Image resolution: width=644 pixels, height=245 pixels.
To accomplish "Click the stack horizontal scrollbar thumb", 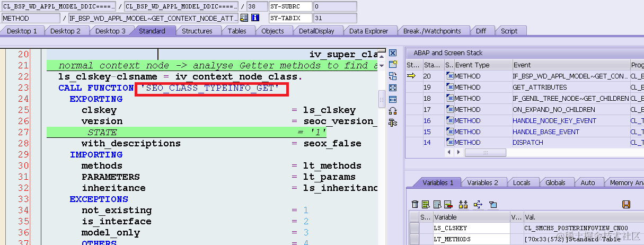I will [x=484, y=152].
